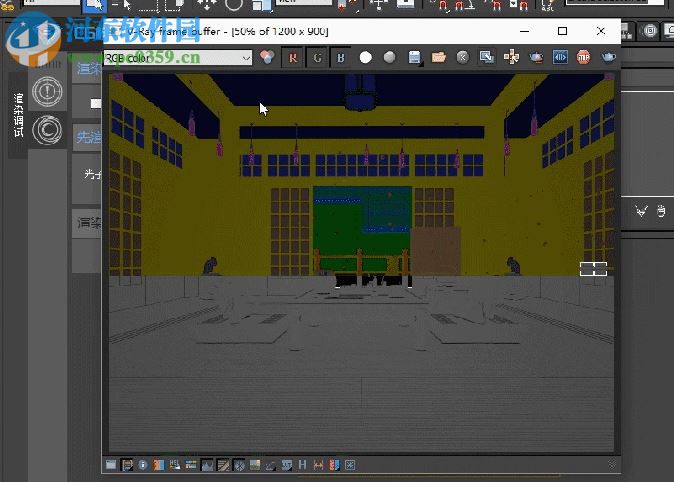Load image using the folder icon
Screen dimensions: 674x482
[x=438, y=57]
